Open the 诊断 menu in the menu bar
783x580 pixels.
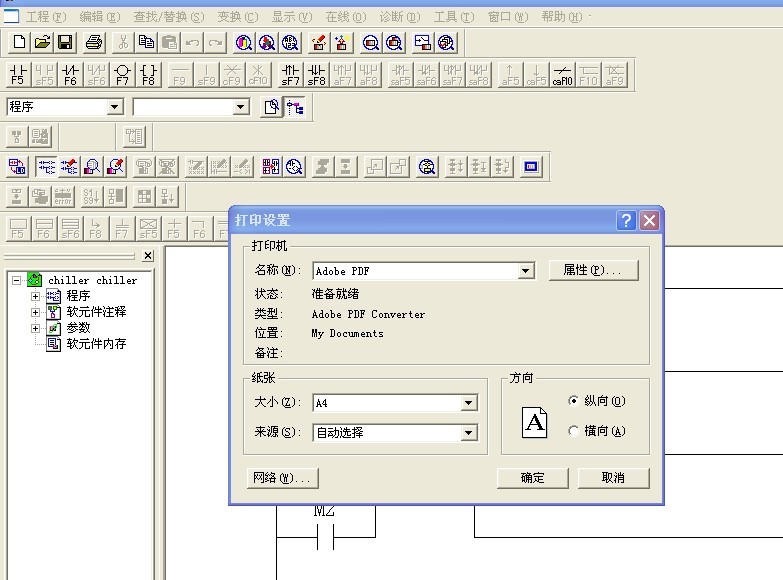point(400,17)
